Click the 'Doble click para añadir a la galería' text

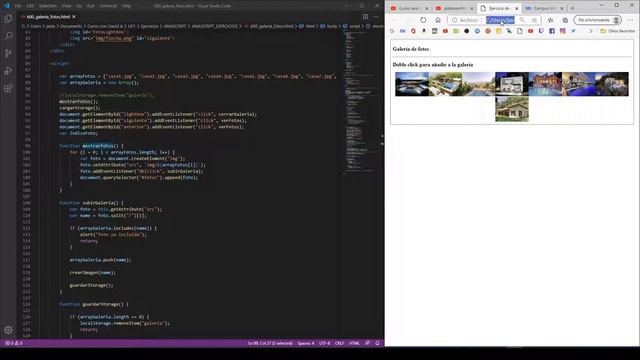[x=433, y=64]
